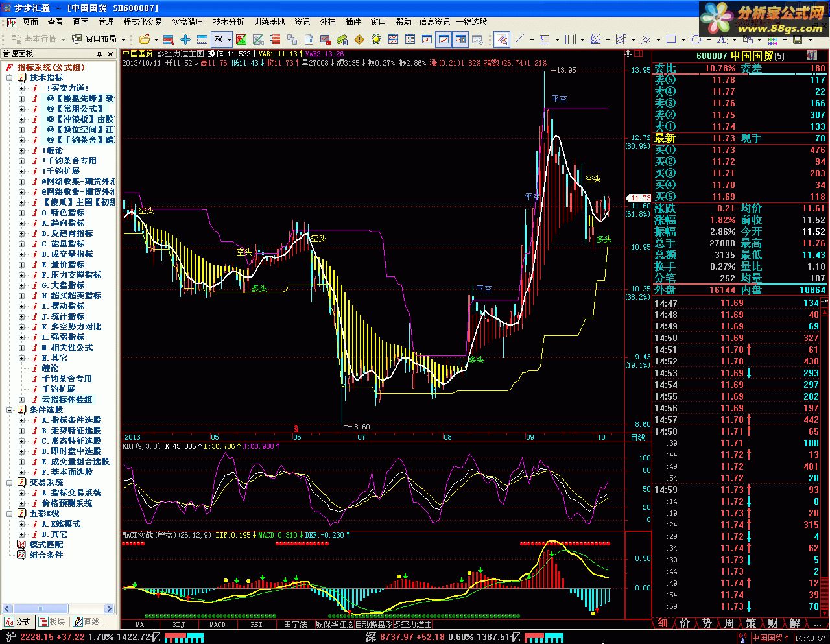
Task: Open dropdown arrow next to folder icon
Action: pyautogui.click(x=156, y=39)
